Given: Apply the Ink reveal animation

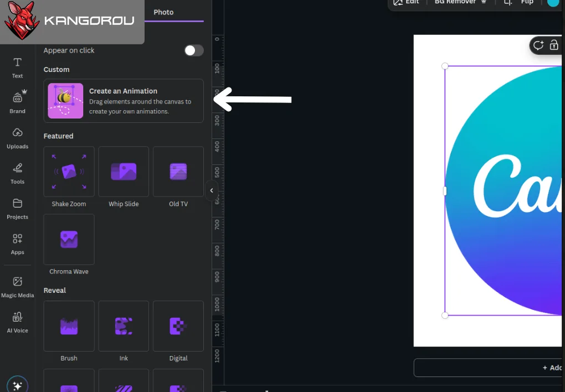Looking at the screenshot, I should click(124, 326).
